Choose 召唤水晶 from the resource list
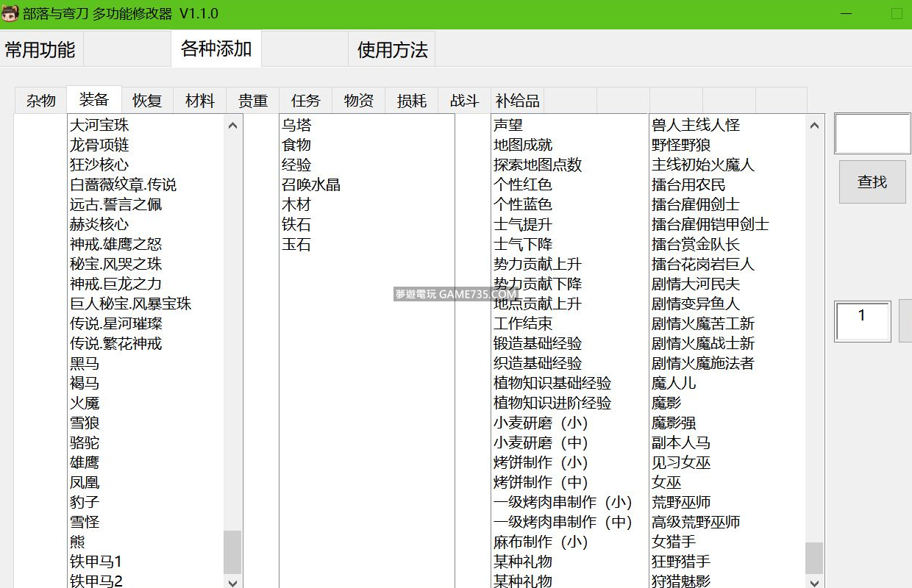 point(311,185)
